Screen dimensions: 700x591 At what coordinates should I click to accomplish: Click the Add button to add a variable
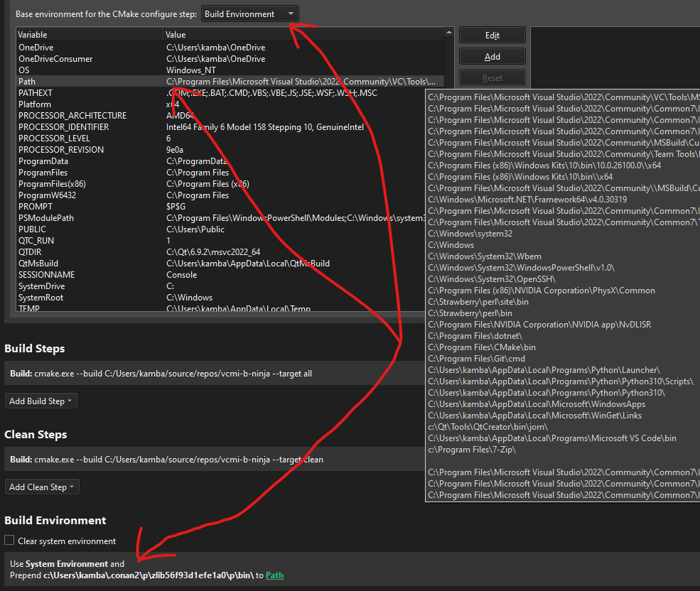[x=492, y=57]
